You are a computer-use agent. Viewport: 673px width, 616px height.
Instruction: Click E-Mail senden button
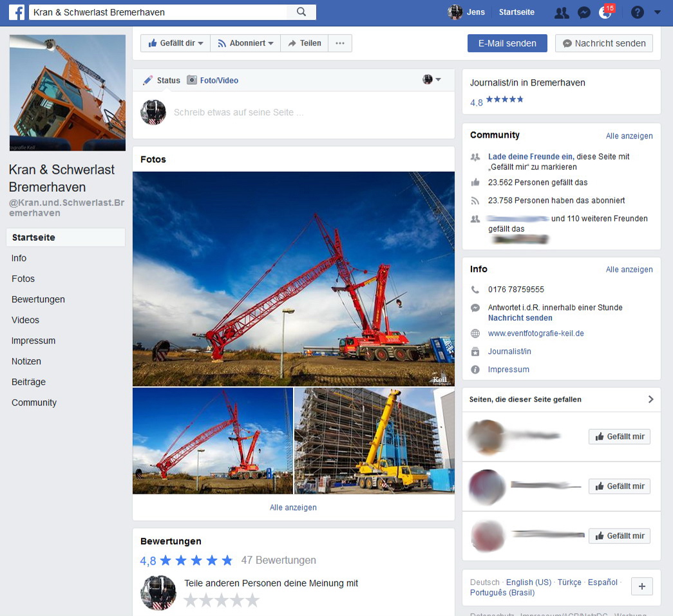[x=507, y=43]
